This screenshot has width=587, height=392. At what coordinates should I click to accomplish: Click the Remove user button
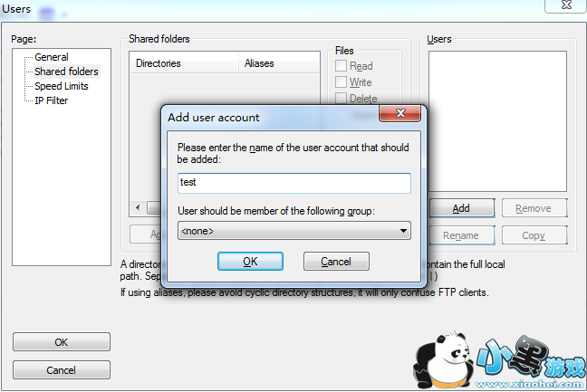tap(534, 208)
